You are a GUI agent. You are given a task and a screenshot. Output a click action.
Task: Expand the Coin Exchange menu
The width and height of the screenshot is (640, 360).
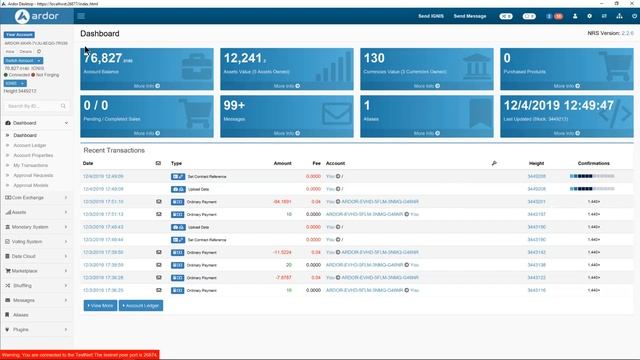click(36, 198)
